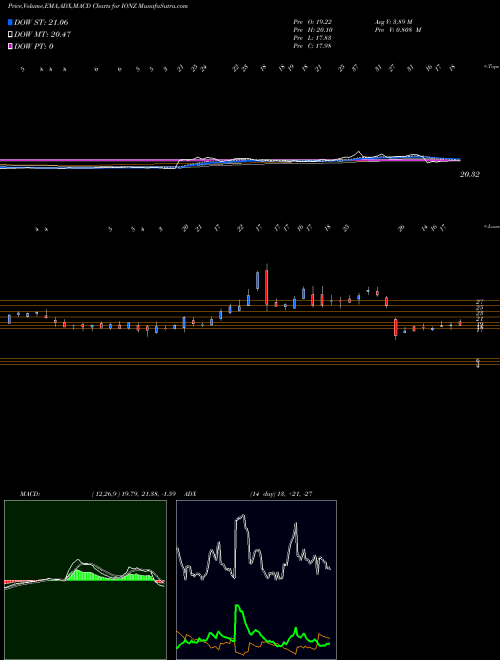Screen dimensions: 500x660
Task: Click the tallest red candlestick at the price peak
Action: [x=267, y=287]
